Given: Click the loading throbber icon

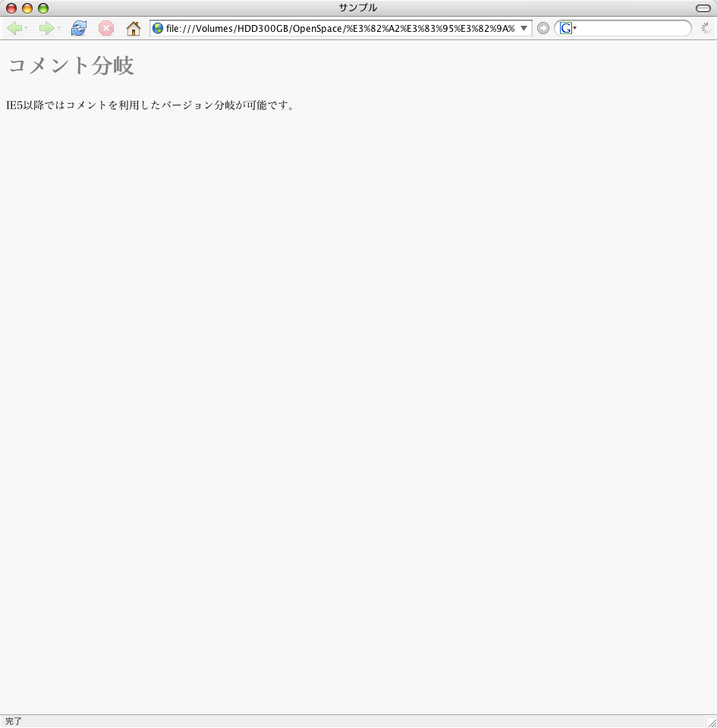Looking at the screenshot, I should point(706,28).
